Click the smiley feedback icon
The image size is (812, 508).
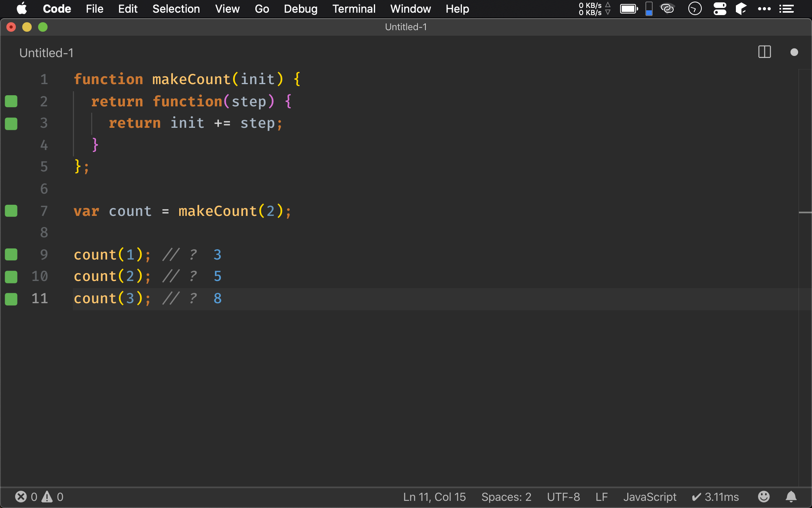[x=764, y=496]
